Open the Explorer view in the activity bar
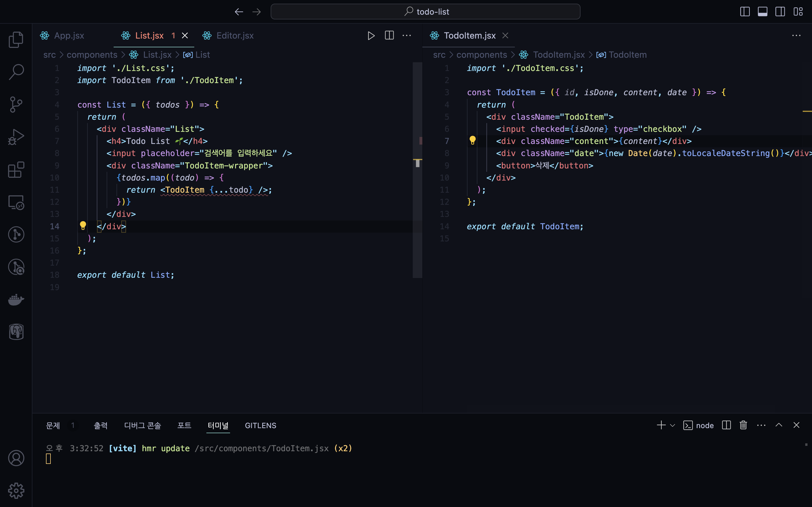812x507 pixels. (16, 39)
